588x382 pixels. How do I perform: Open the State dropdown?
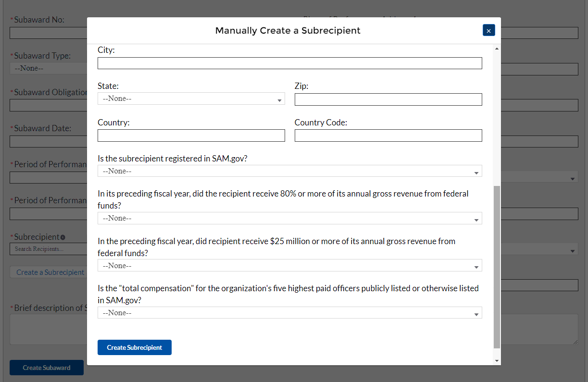[191, 99]
